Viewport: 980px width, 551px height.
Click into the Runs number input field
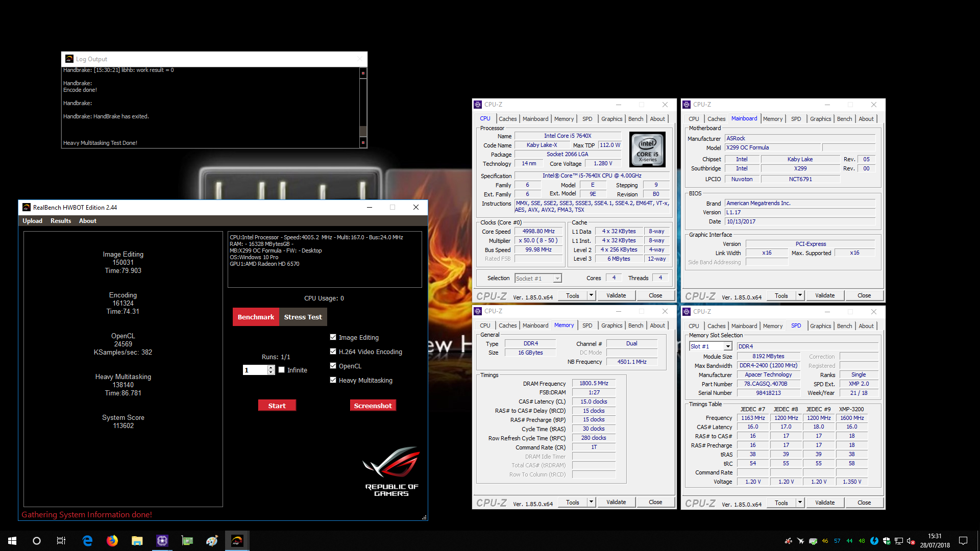click(255, 370)
